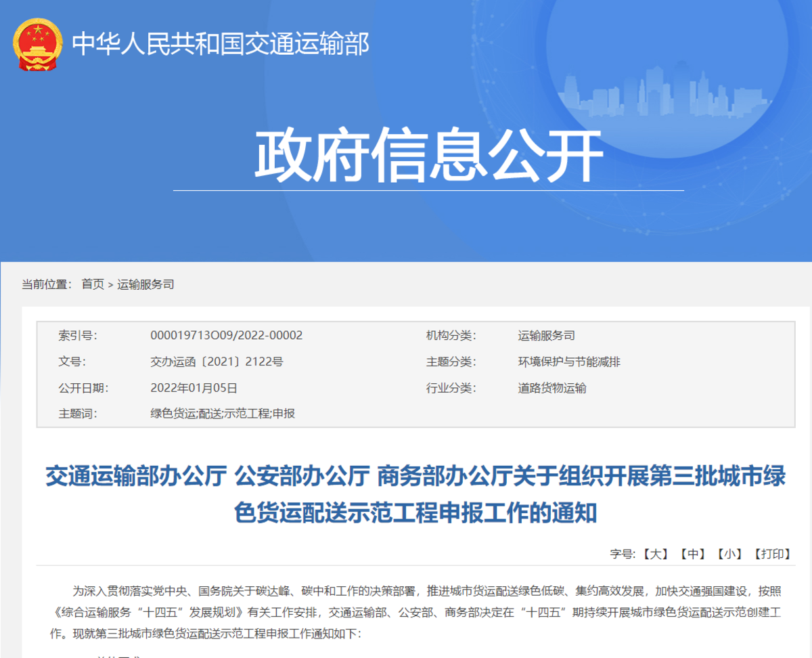
Task: Click the 当前位置: label
Action: click(47, 284)
